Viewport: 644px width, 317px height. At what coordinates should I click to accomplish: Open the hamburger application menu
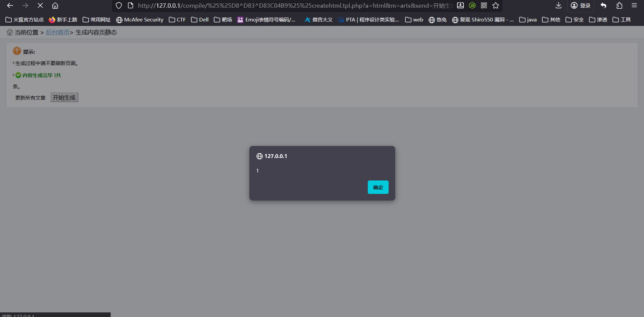[x=634, y=6]
